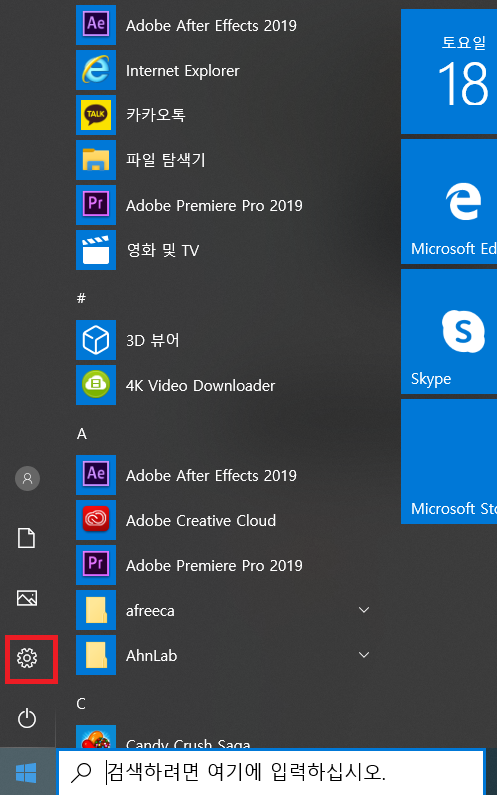Open the Power options icon
The height and width of the screenshot is (795, 497).
pyautogui.click(x=27, y=718)
